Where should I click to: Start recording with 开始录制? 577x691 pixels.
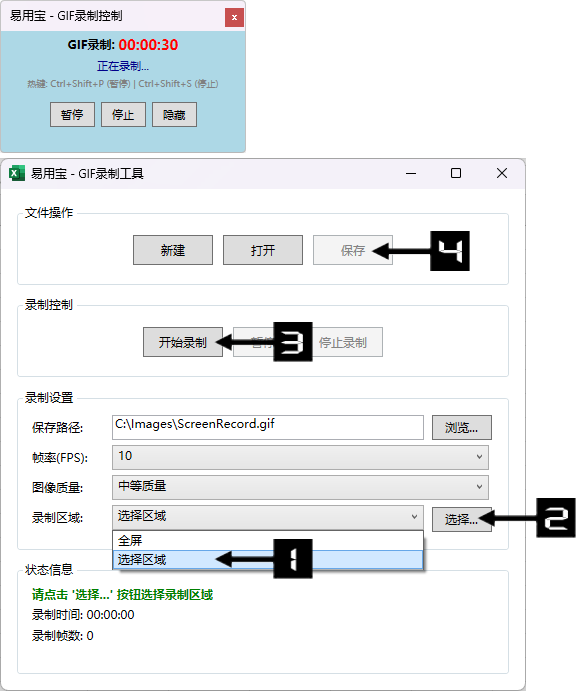(183, 342)
